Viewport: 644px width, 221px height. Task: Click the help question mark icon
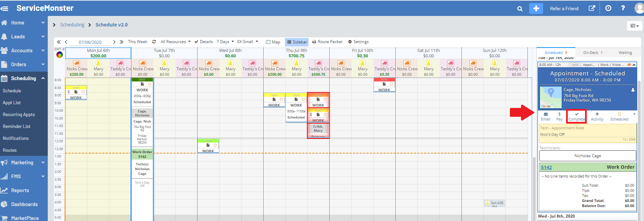[623, 8]
